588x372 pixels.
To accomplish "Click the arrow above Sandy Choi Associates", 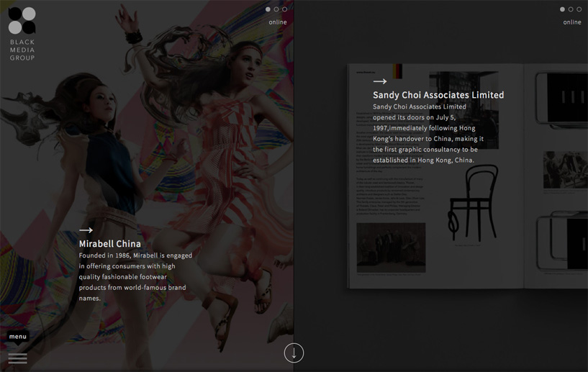I will click(380, 81).
